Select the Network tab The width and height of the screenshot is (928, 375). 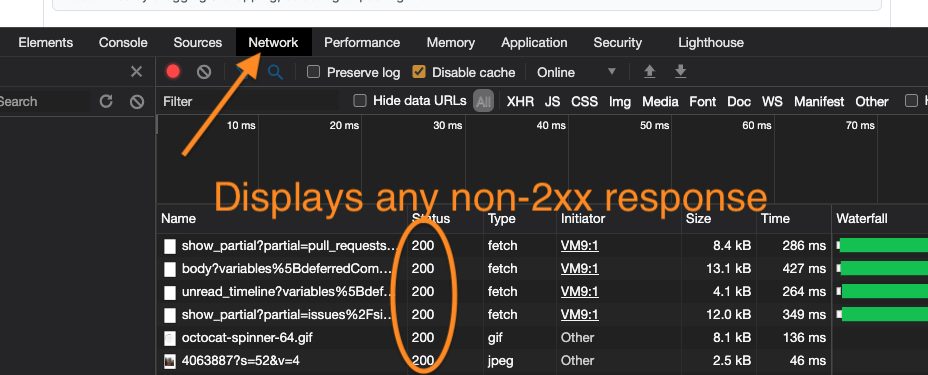tap(273, 43)
